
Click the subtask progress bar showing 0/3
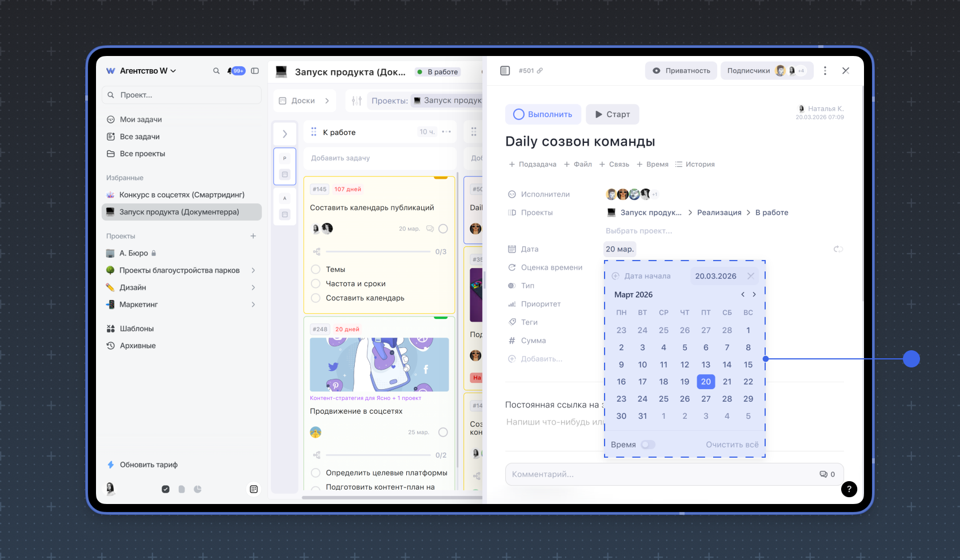pyautogui.click(x=378, y=251)
